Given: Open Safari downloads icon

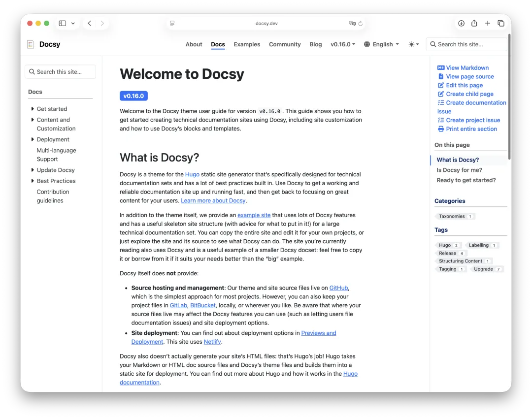Looking at the screenshot, I should [x=461, y=24].
